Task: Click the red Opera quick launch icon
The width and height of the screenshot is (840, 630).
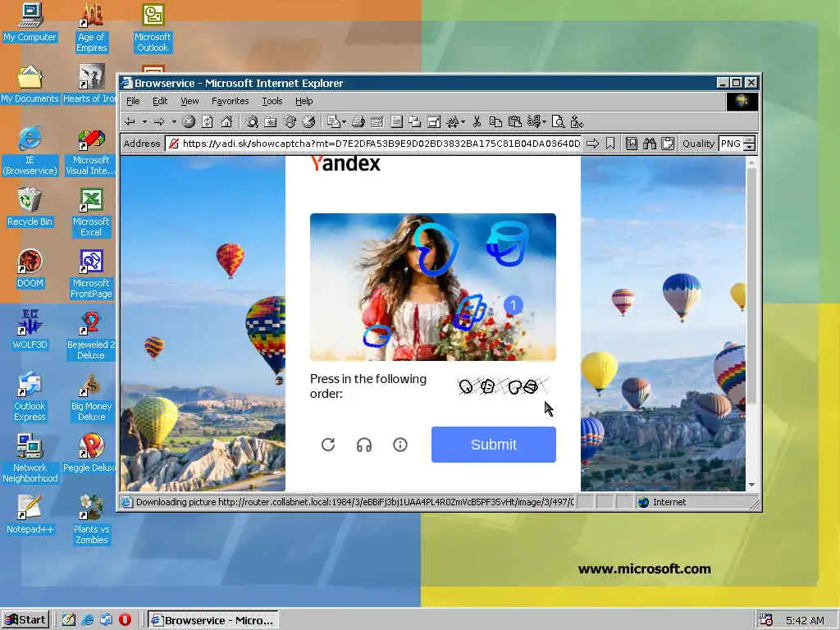Action: click(x=125, y=620)
